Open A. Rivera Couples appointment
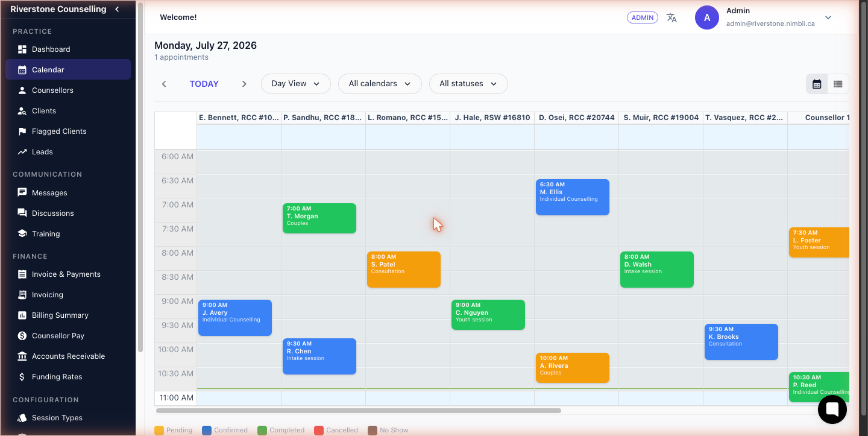Image resolution: width=868 pixels, height=436 pixels. pos(573,368)
